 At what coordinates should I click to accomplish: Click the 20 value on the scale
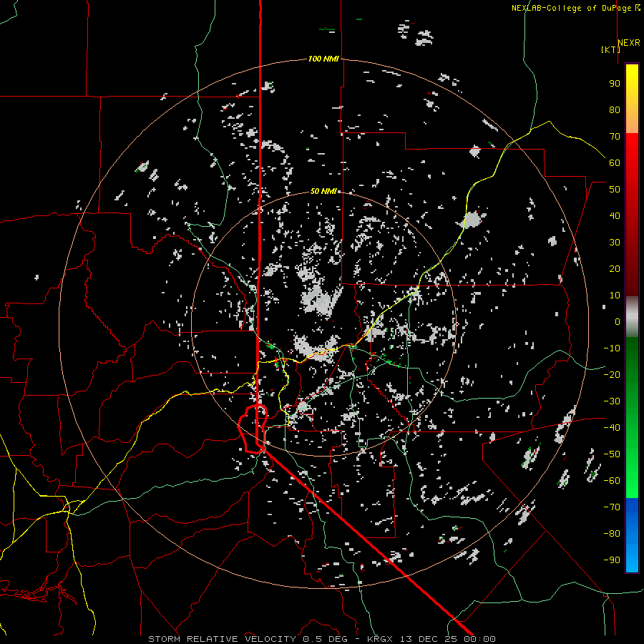coord(615,269)
